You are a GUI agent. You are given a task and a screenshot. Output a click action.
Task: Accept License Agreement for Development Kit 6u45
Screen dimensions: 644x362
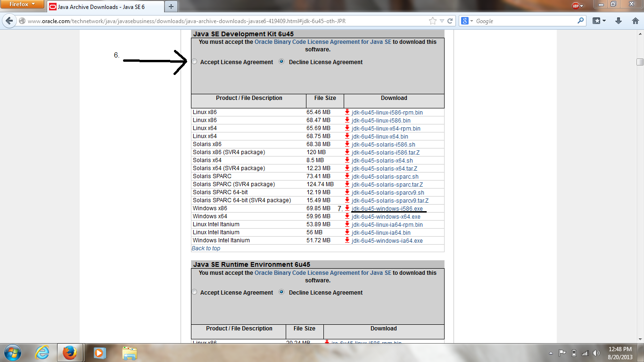pos(195,62)
